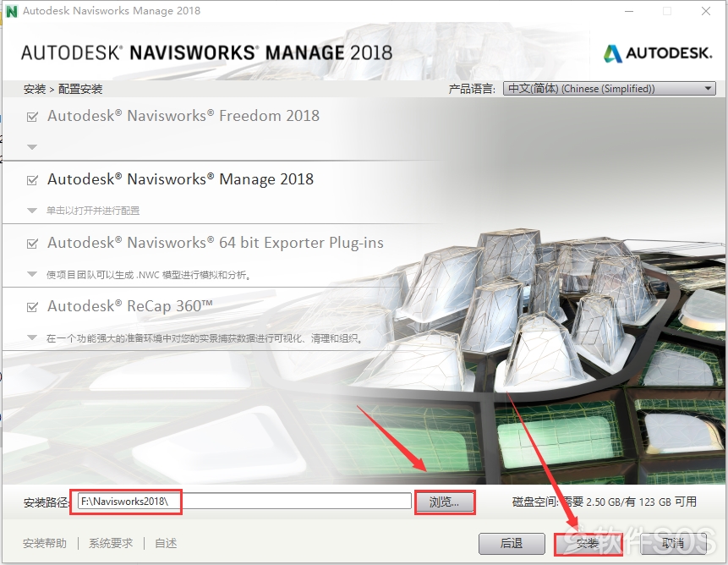
Task: Toggle Autodesk Navisworks Manage 2018 checkbox
Action: pyautogui.click(x=32, y=180)
